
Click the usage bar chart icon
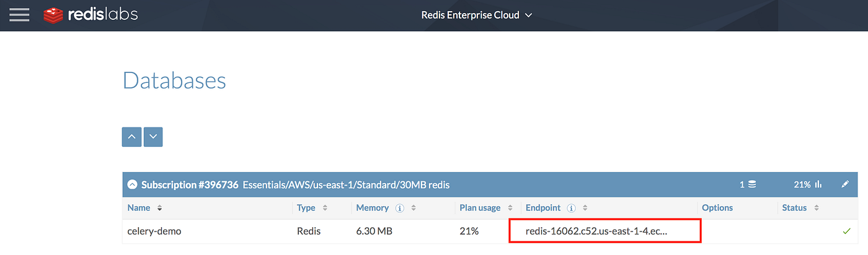(x=818, y=184)
